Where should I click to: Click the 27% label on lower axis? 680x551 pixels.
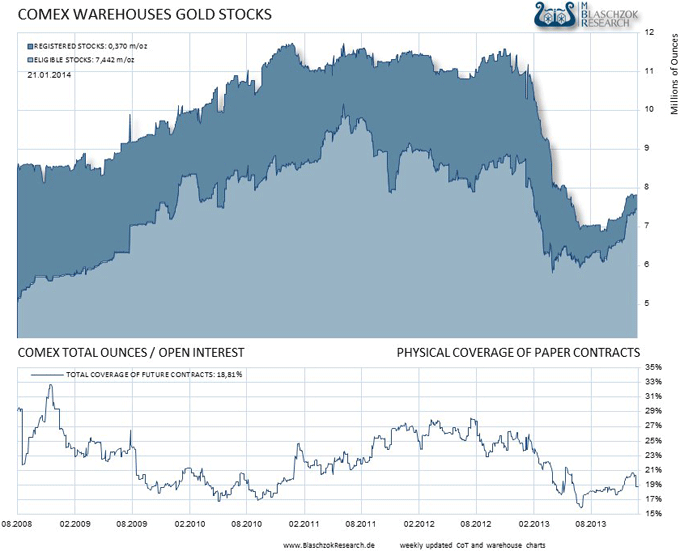[x=654, y=426]
